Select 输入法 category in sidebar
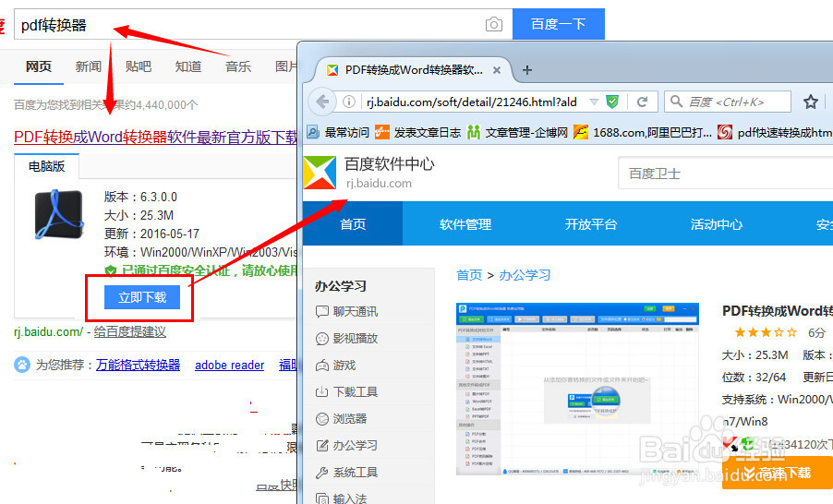 click(x=341, y=498)
